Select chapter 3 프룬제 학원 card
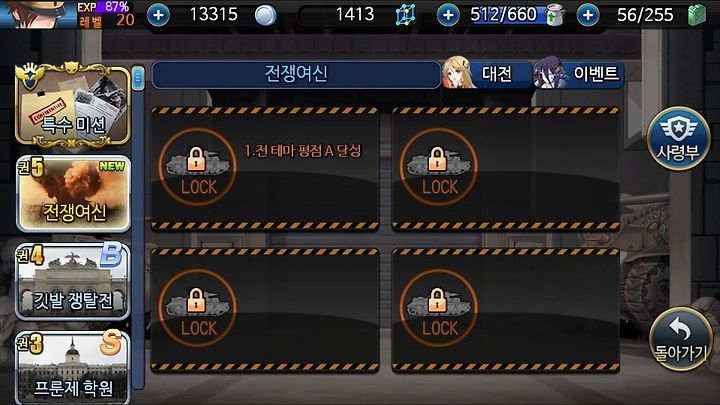 tap(73, 367)
